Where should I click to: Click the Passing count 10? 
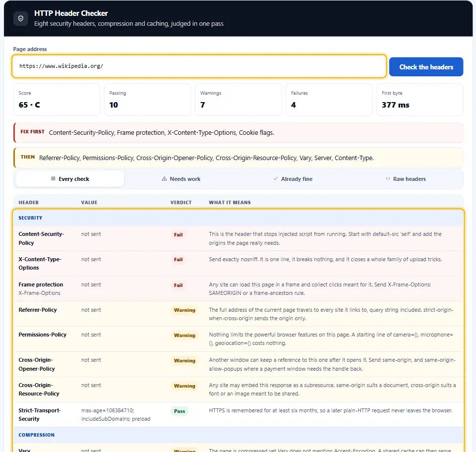114,105
